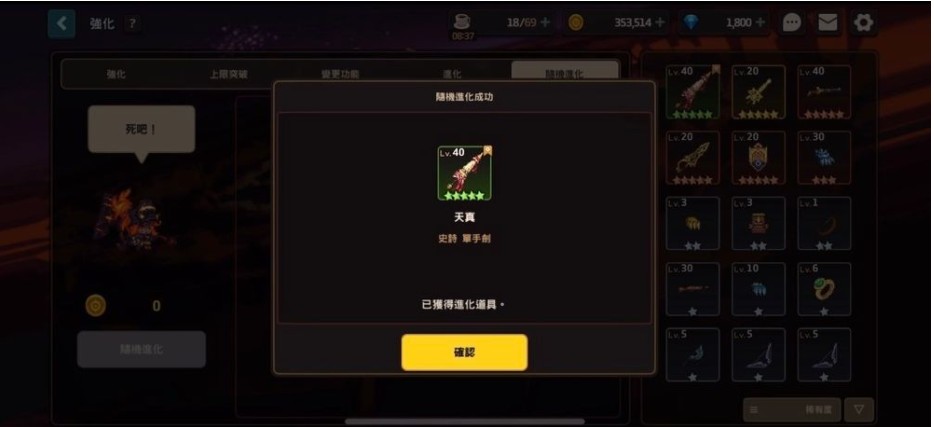Click the evolved Lv.40 sword in dialog
934x427 pixels.
(x=465, y=173)
